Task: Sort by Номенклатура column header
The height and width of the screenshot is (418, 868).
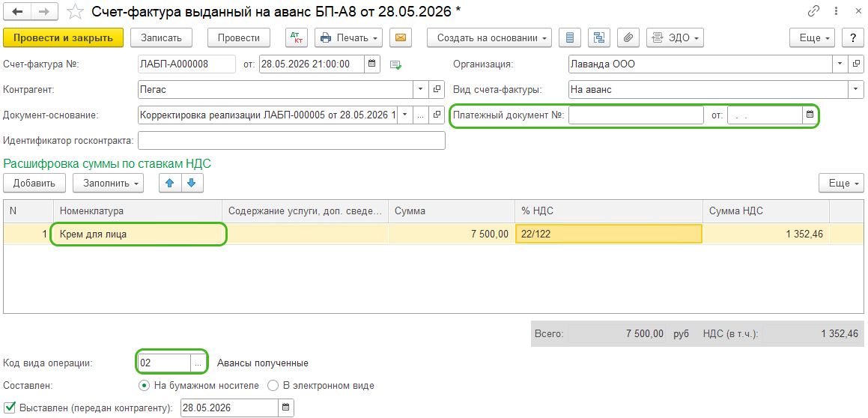Action: pyautogui.click(x=138, y=211)
